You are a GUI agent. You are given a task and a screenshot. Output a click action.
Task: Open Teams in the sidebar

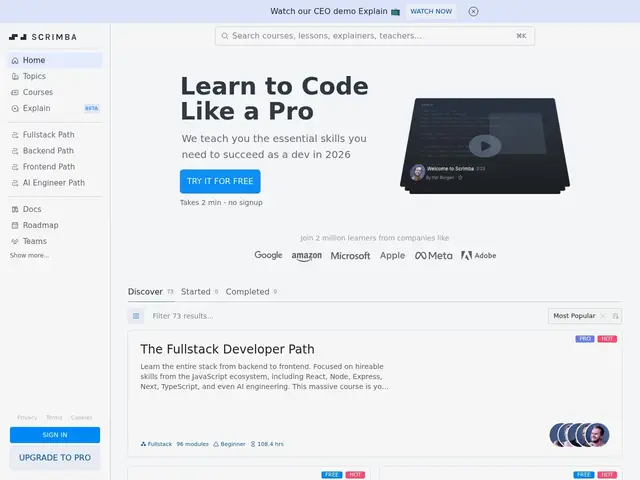pos(55,241)
